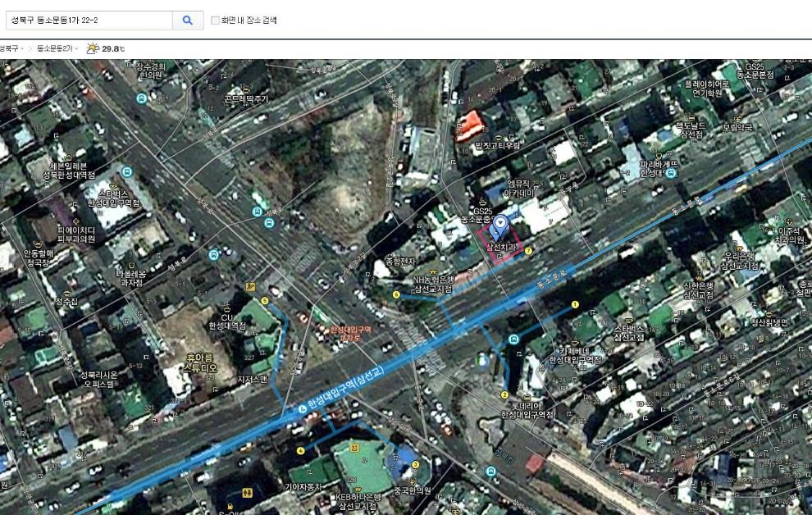Click the 곤드레떡주기 restaurant label
This screenshot has width=812, height=515.
pyautogui.click(x=246, y=98)
